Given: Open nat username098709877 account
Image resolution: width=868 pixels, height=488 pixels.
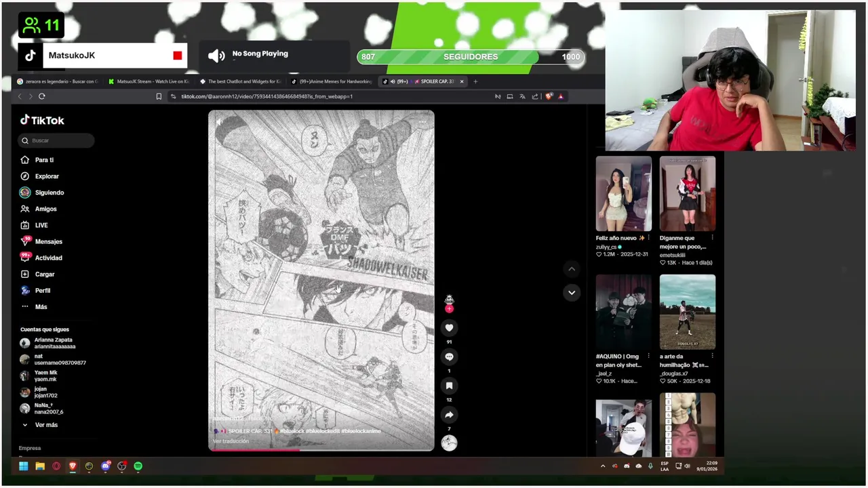Looking at the screenshot, I should (x=53, y=359).
